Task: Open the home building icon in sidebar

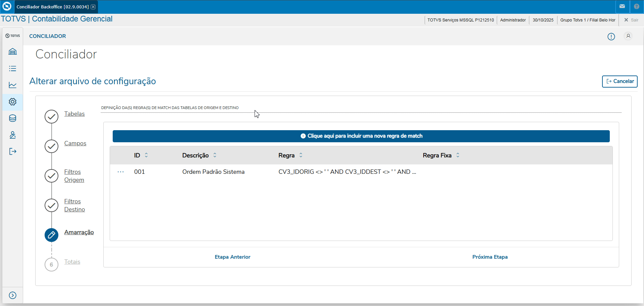Action: (x=13, y=52)
